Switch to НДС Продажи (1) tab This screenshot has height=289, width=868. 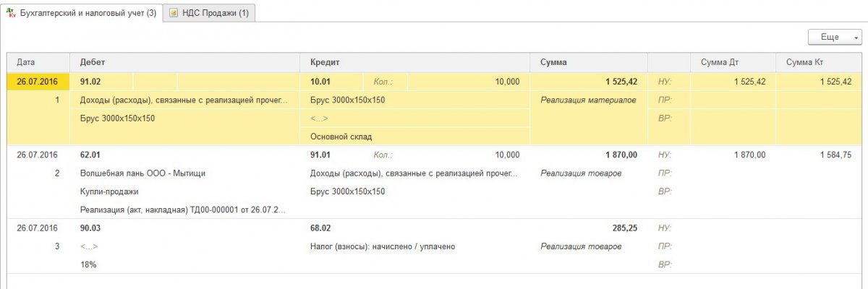(x=209, y=13)
